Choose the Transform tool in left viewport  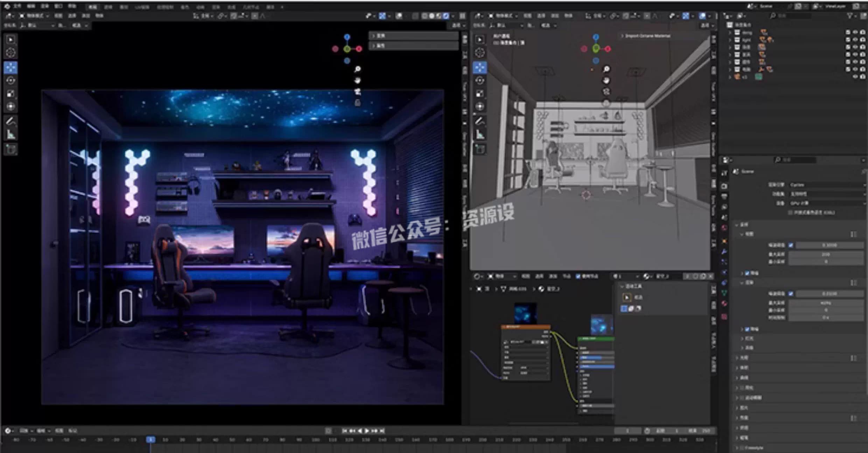coord(11,106)
